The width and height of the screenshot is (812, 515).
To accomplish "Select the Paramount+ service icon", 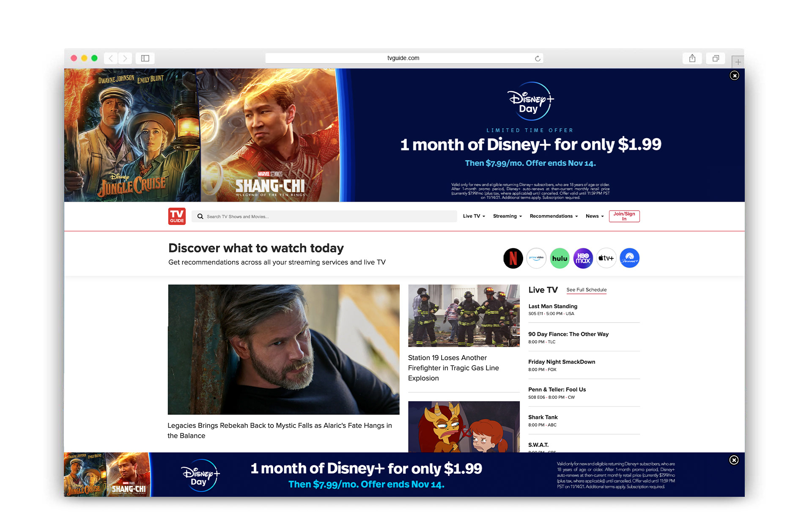I will pos(629,258).
